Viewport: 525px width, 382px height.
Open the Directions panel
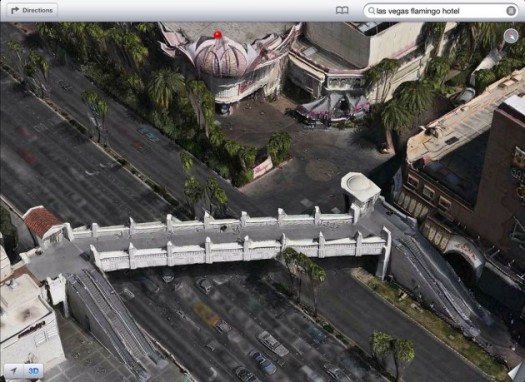click(32, 10)
